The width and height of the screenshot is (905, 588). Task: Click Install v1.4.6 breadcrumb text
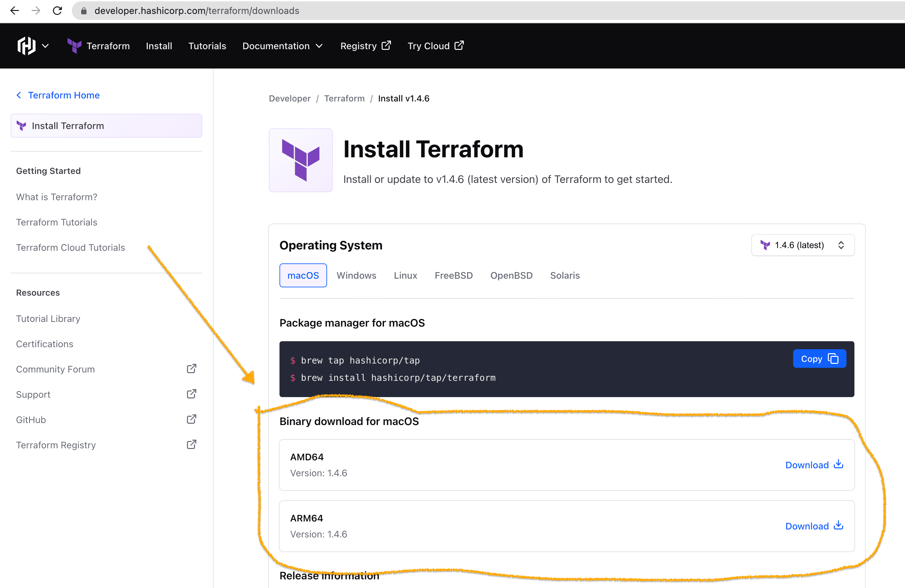point(404,98)
